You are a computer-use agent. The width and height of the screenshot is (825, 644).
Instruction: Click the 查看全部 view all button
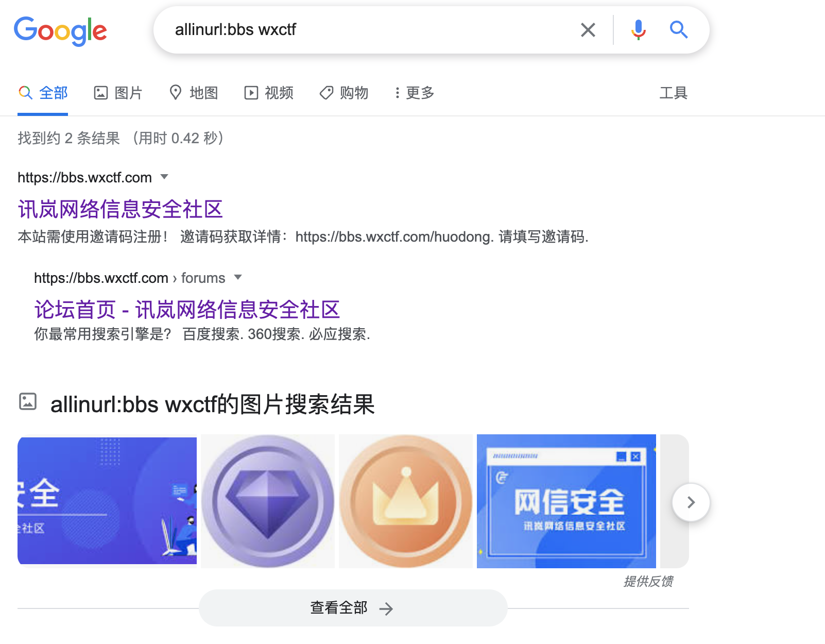(353, 608)
